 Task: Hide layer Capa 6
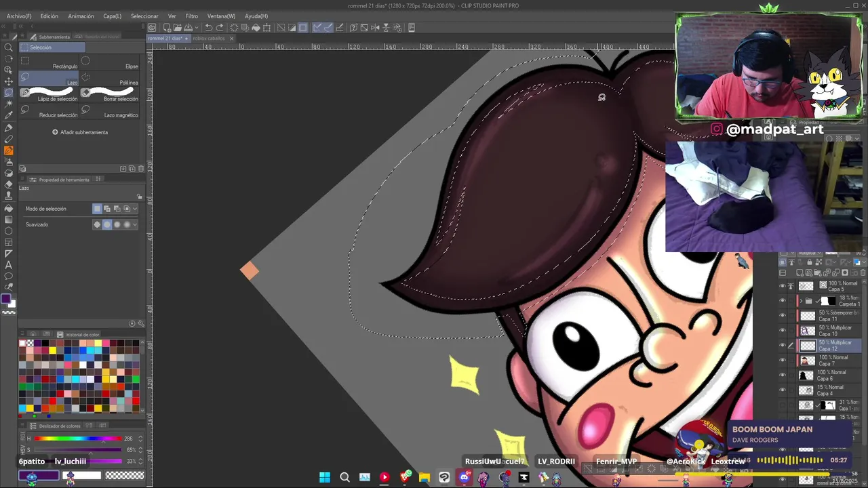pos(782,375)
